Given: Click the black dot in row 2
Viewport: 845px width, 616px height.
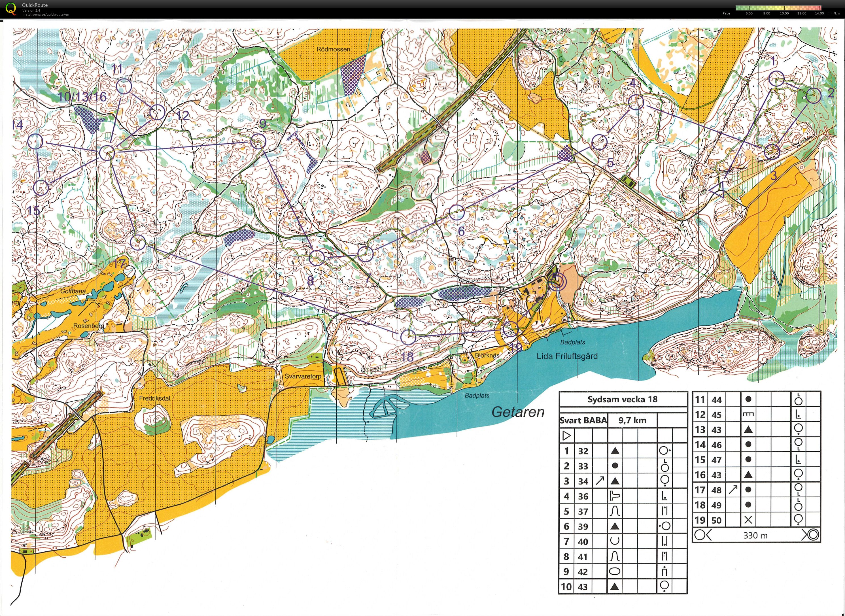Looking at the screenshot, I should coord(615,466).
